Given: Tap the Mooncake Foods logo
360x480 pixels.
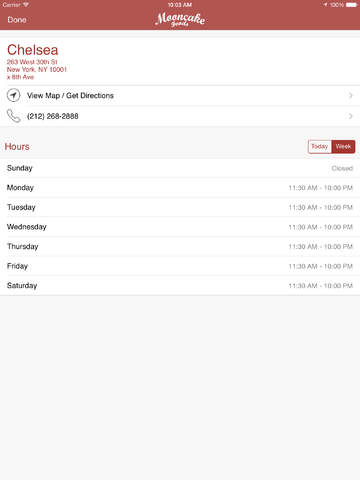Looking at the screenshot, I should click(180, 19).
